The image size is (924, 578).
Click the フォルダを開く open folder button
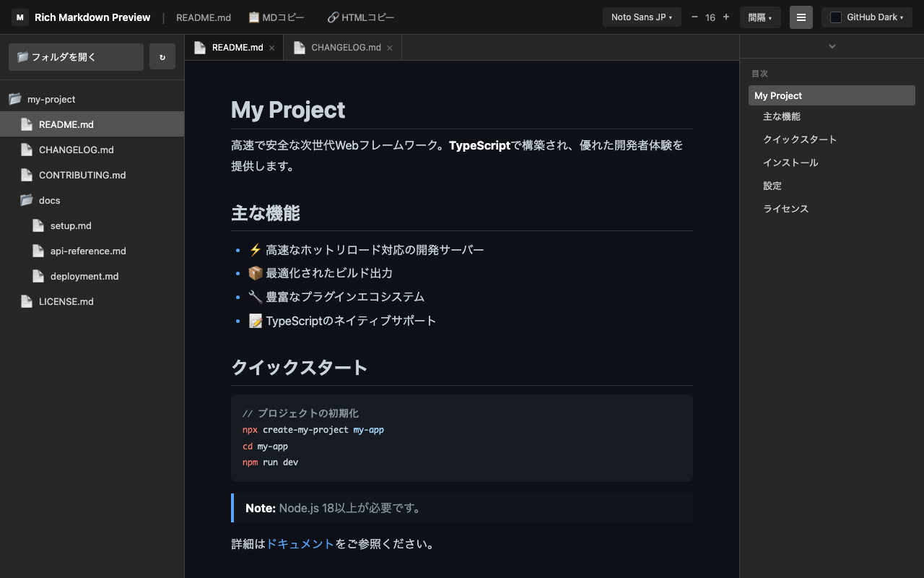tap(76, 57)
